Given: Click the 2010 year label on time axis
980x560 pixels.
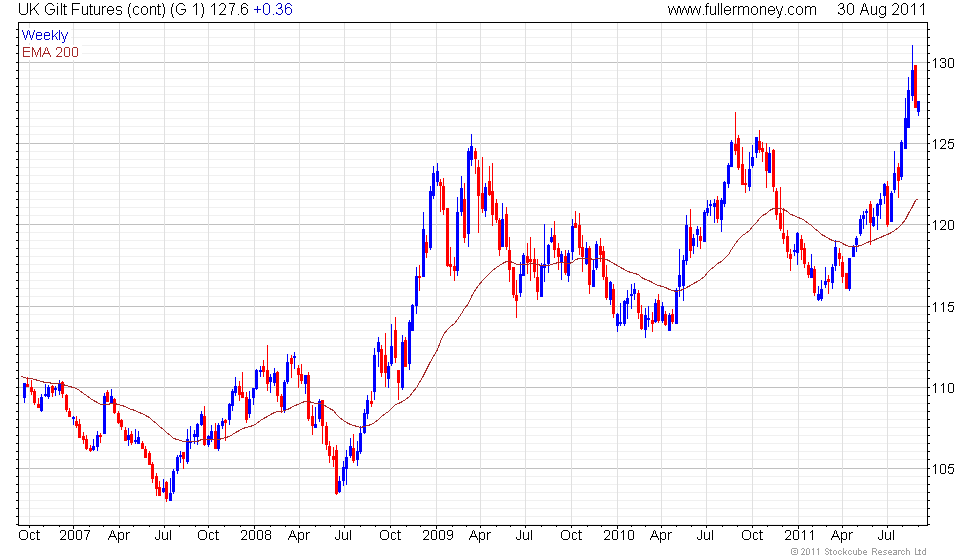Looking at the screenshot, I should point(619,535).
